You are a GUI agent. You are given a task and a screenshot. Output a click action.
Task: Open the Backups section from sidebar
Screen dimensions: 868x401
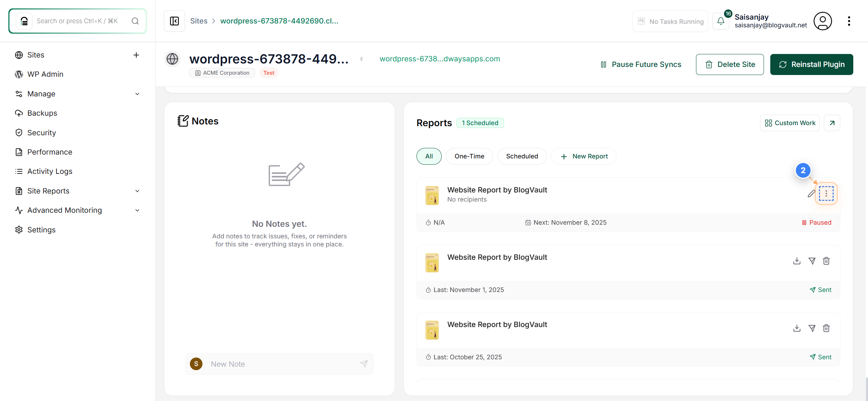click(42, 113)
